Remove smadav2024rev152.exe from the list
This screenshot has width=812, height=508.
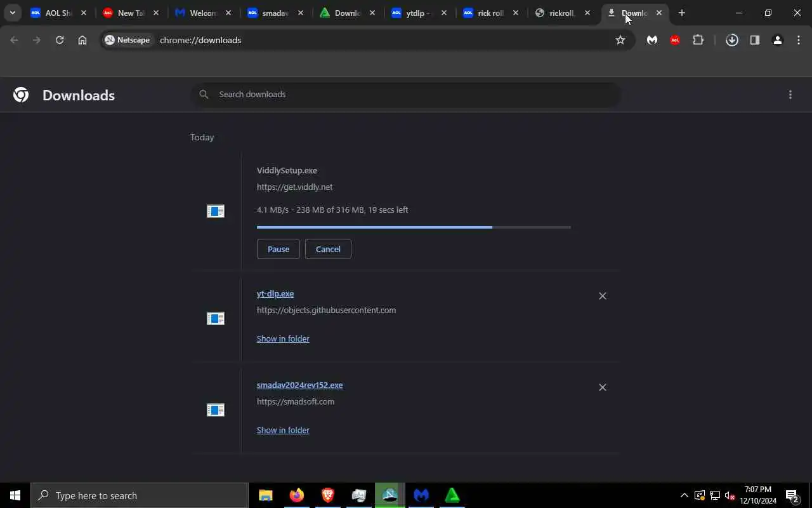click(x=603, y=387)
